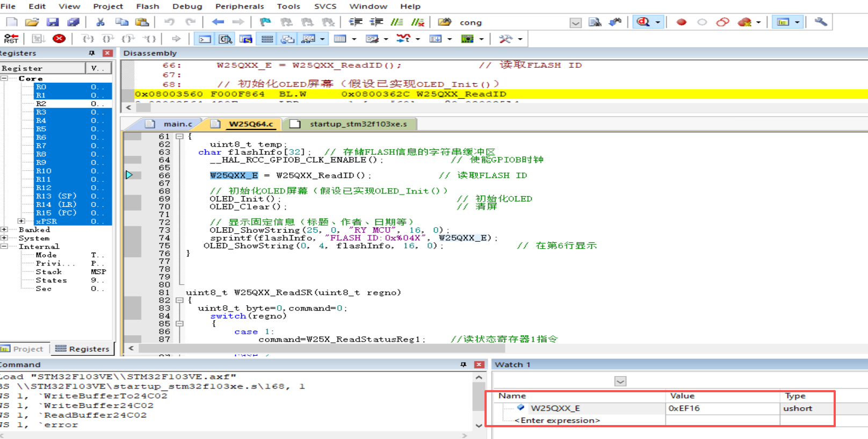The width and height of the screenshot is (868, 439).
Task: Toggle the Command window visibility button
Action: point(205,39)
